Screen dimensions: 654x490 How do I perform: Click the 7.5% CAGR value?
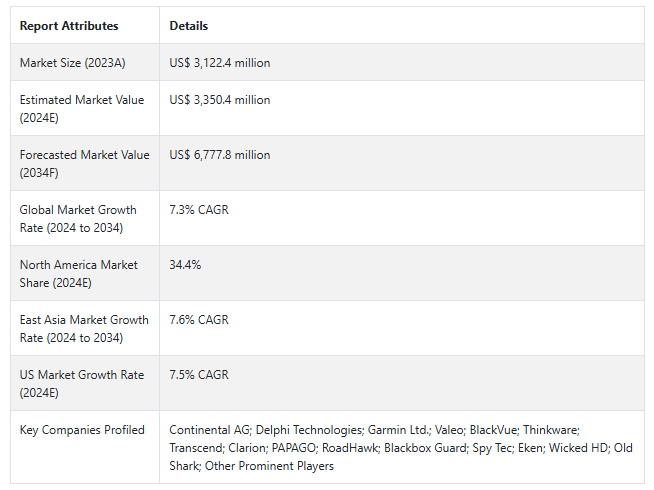point(199,375)
